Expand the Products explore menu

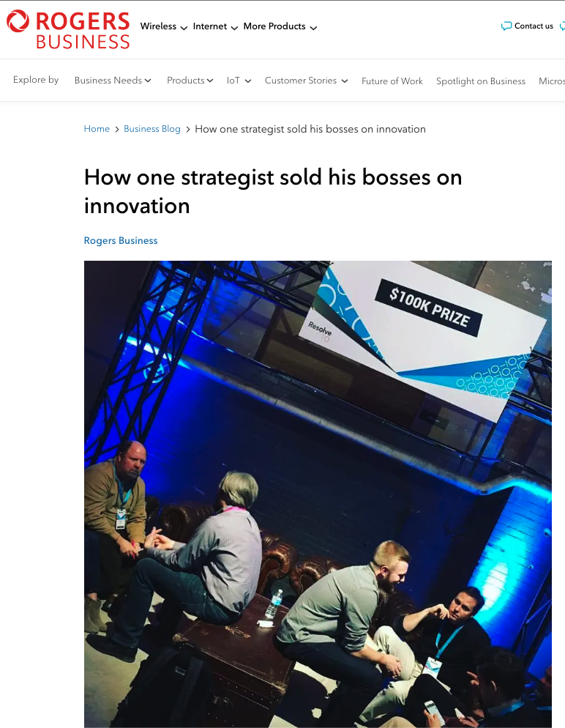190,81
